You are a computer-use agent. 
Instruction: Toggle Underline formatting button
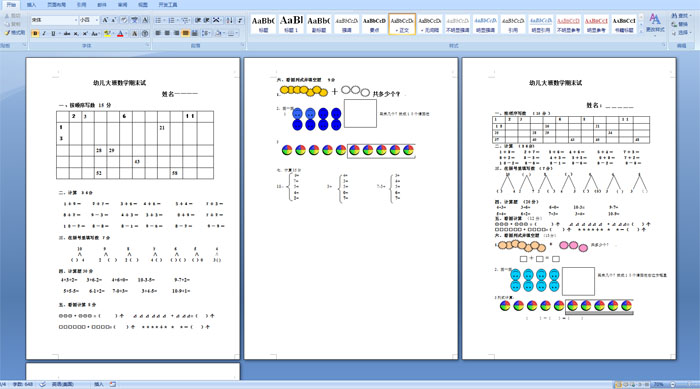pos(54,33)
